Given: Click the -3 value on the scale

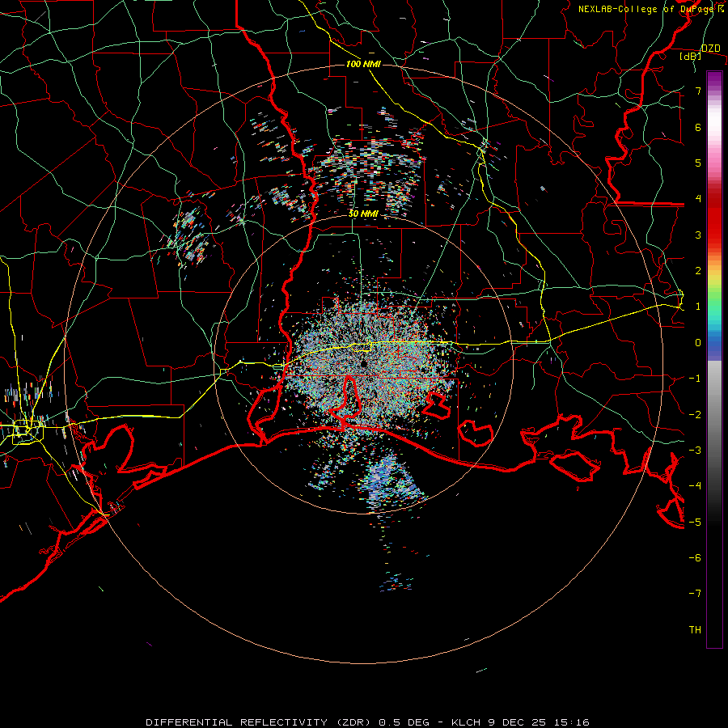Looking at the screenshot, I should (695, 450).
